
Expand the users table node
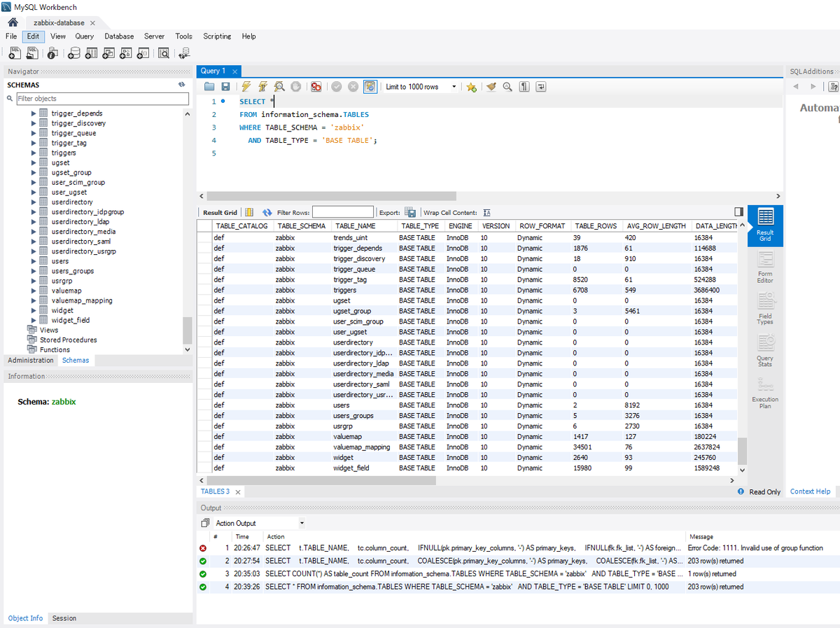[34, 261]
